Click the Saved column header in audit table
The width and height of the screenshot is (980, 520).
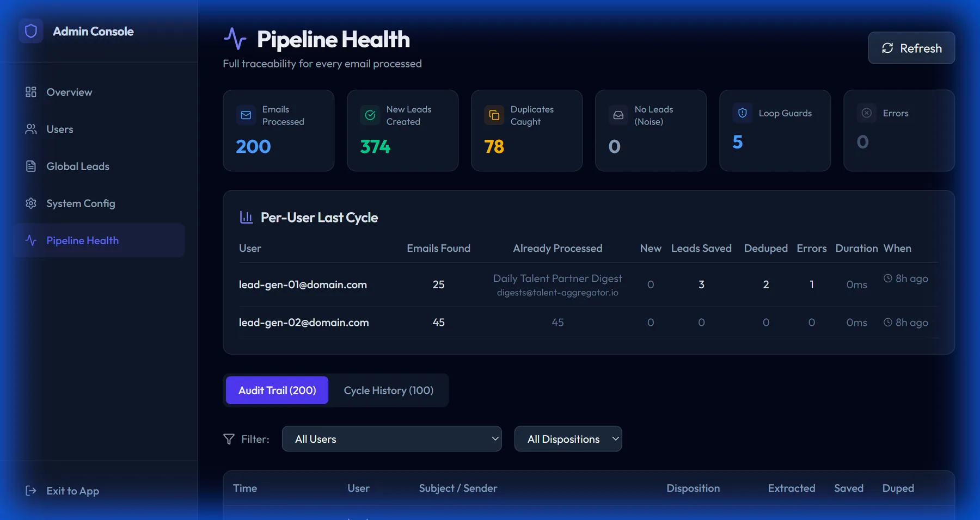849,488
